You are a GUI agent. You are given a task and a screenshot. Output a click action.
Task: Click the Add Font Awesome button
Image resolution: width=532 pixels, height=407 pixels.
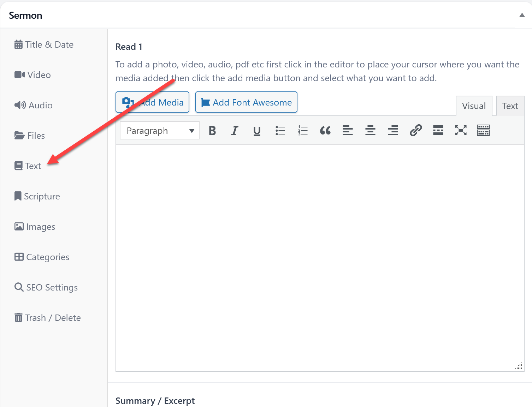click(x=246, y=102)
